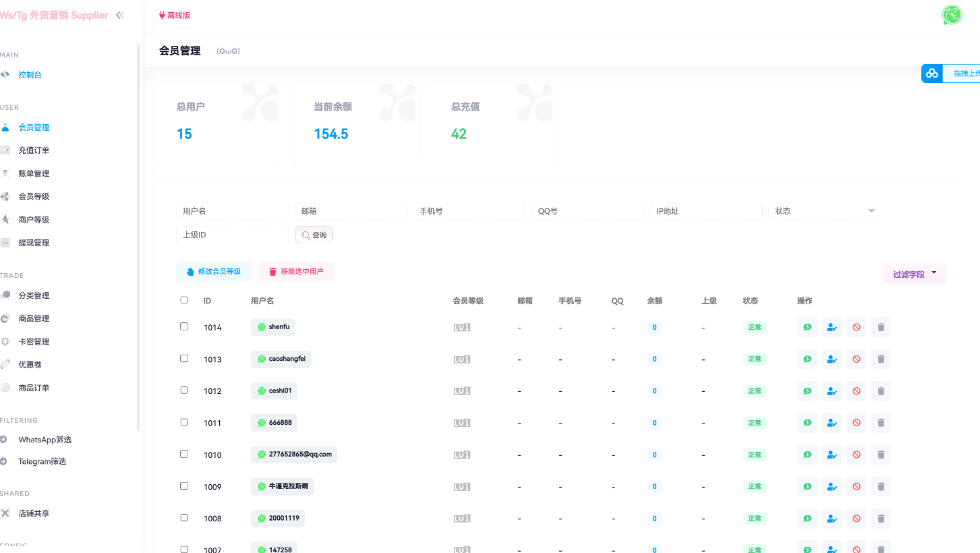Screen dimensions: 980x553
Task: Ban user 277652865@qq.com
Action: click(857, 455)
